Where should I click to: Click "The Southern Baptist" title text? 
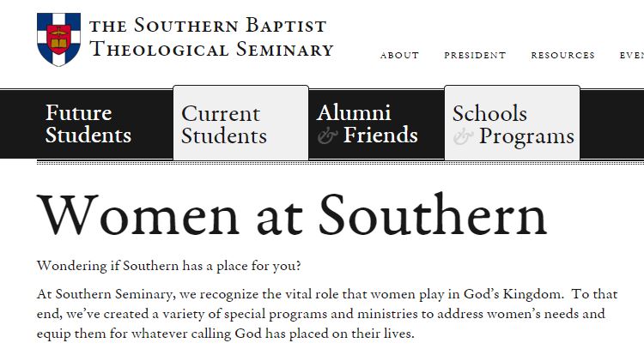[x=207, y=25]
